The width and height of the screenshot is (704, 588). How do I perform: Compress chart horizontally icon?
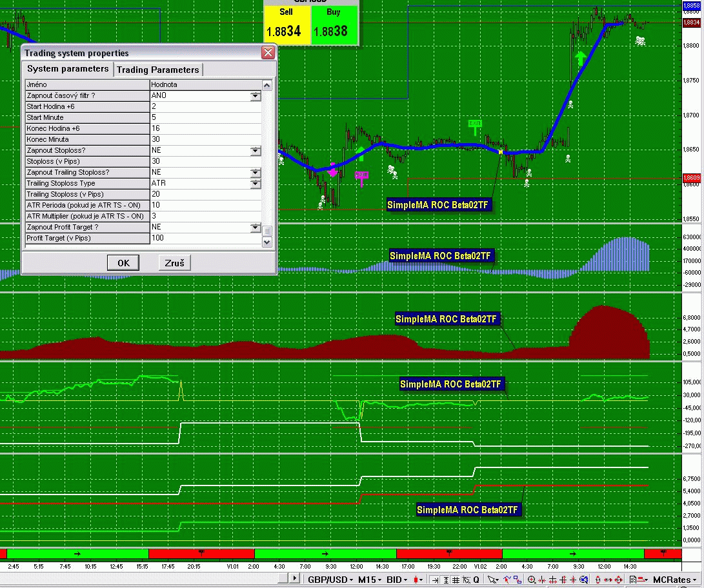pyautogui.click(x=542, y=580)
